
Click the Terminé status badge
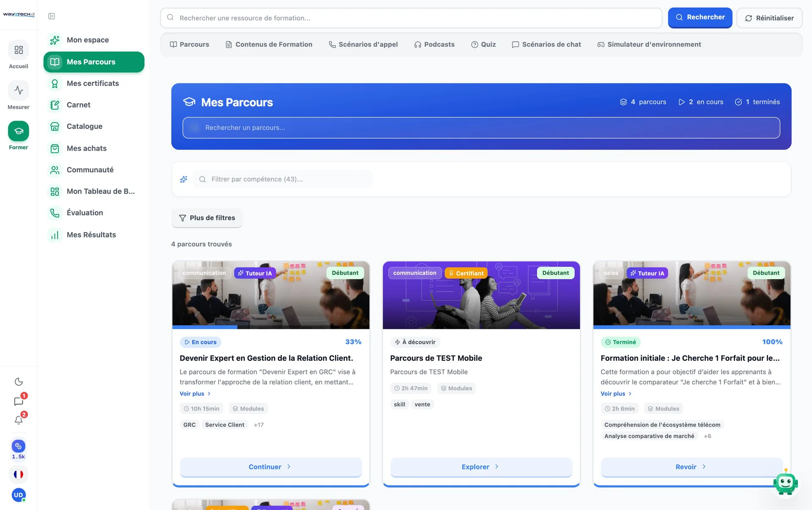click(620, 342)
